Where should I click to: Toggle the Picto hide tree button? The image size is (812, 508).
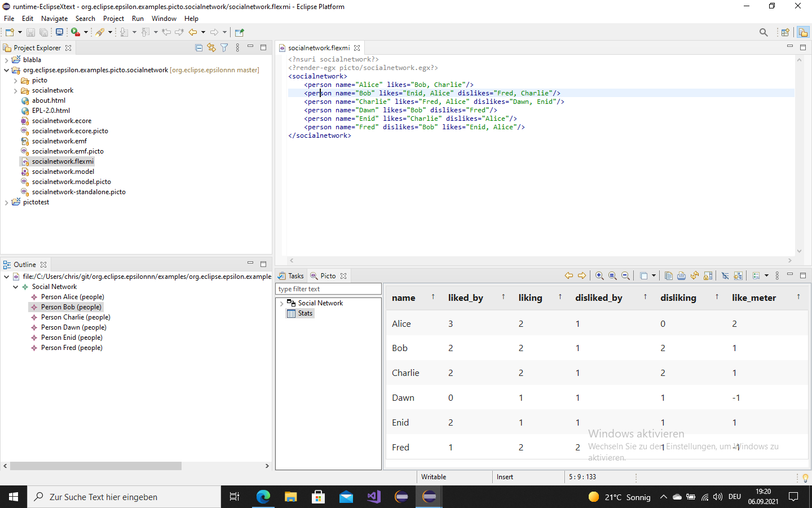[725, 276]
